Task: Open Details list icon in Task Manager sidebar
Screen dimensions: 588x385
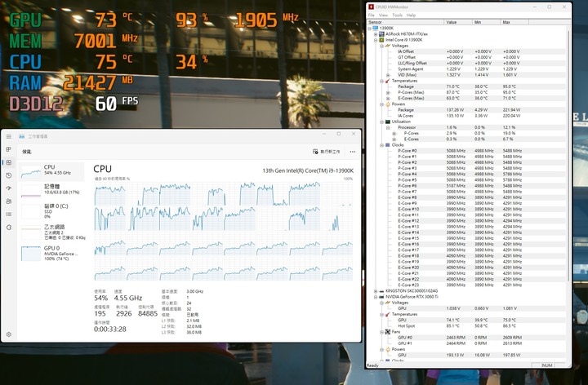Action: click(9, 215)
